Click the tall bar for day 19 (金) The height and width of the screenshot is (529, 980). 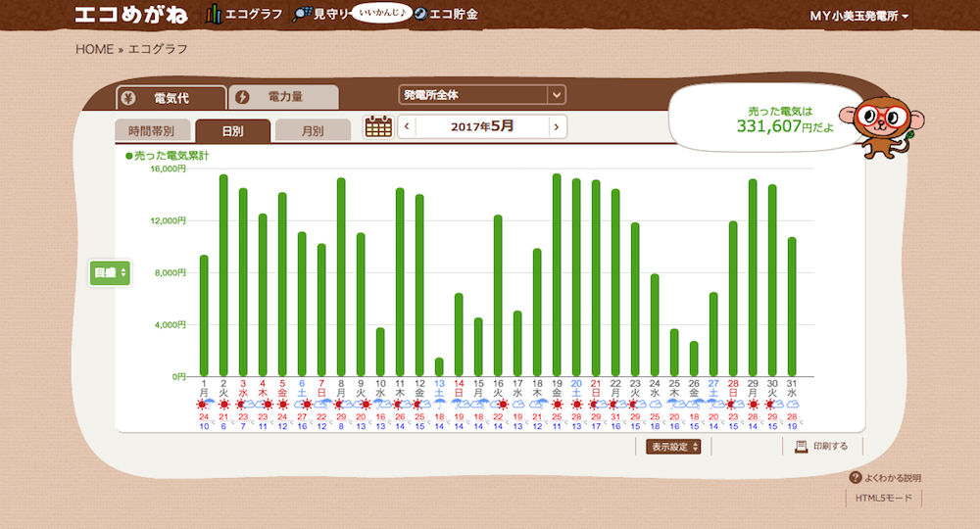557,275
